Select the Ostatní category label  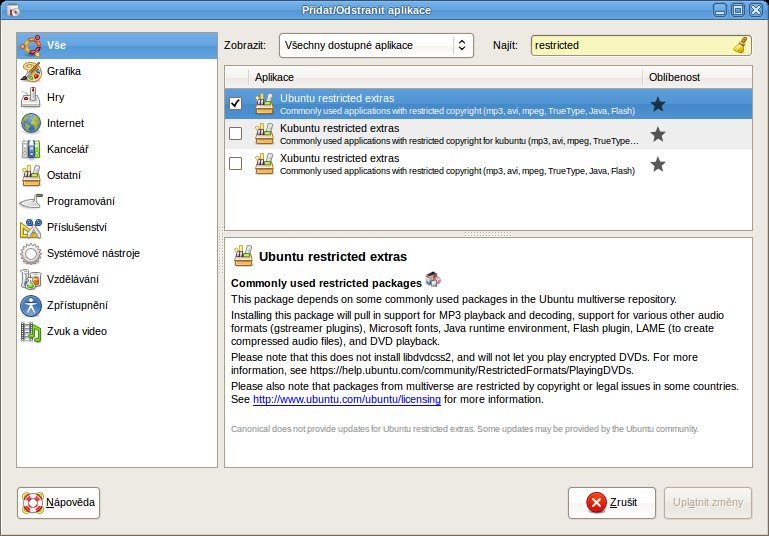[x=64, y=176]
